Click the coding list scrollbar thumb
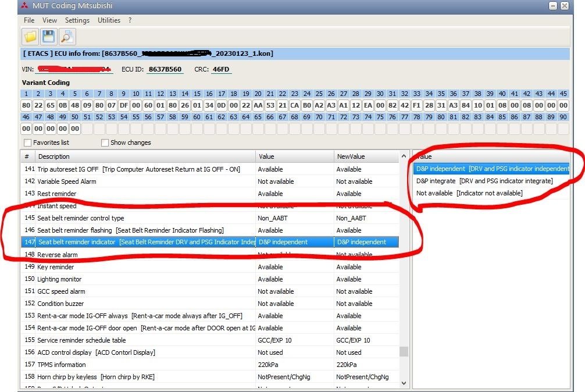The width and height of the screenshot is (585, 392). [404, 351]
